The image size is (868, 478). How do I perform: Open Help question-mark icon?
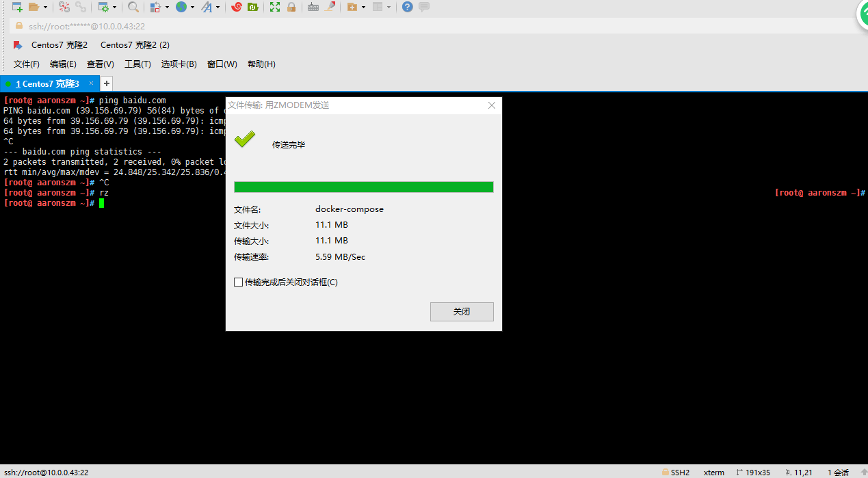(408, 7)
